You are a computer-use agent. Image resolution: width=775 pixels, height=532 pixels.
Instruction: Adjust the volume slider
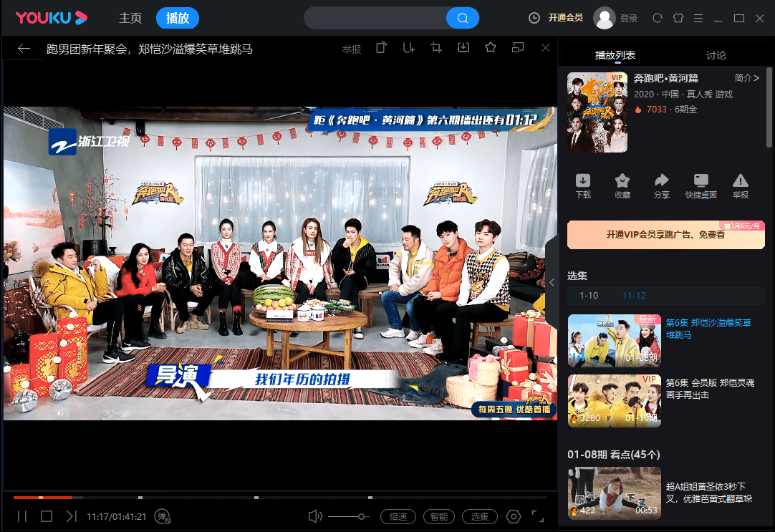(348, 516)
